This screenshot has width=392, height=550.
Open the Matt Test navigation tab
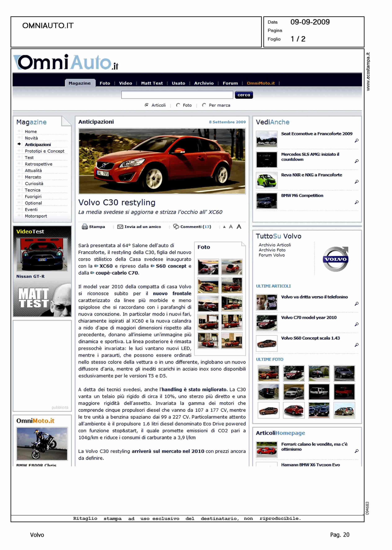(152, 83)
